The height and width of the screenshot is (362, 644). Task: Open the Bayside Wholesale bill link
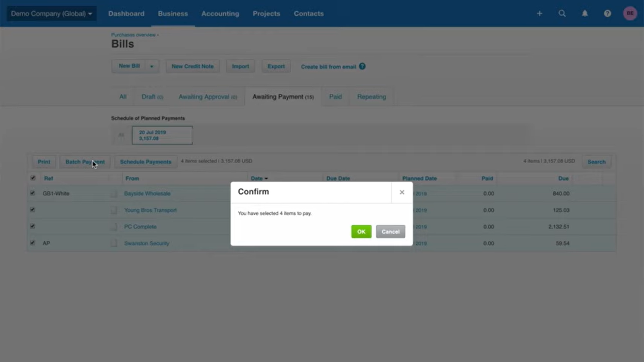(x=147, y=193)
